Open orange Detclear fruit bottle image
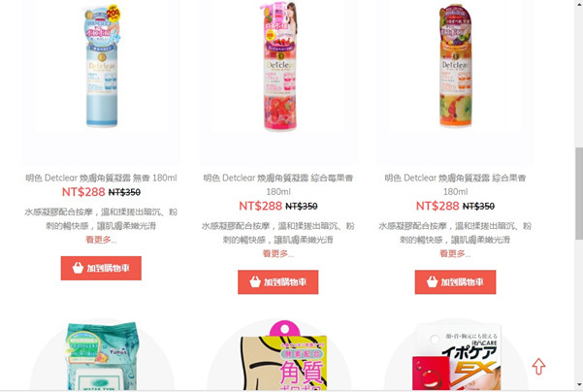The width and height of the screenshot is (583, 392). (x=456, y=66)
